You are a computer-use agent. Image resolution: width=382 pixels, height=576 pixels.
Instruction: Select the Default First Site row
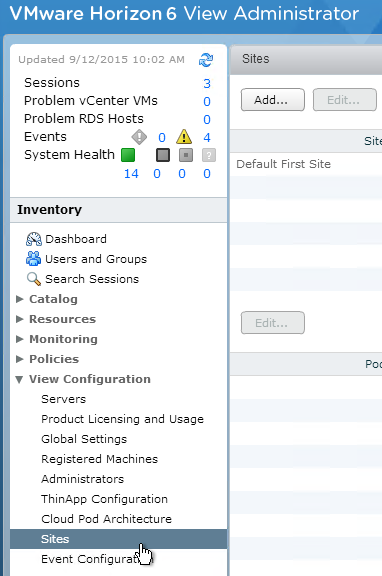pyautogui.click(x=306, y=164)
